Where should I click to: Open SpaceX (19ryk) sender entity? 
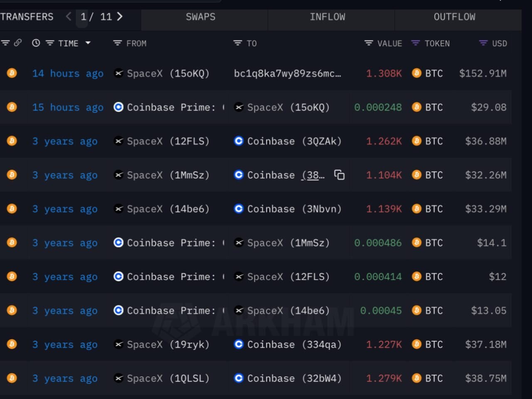coord(168,345)
